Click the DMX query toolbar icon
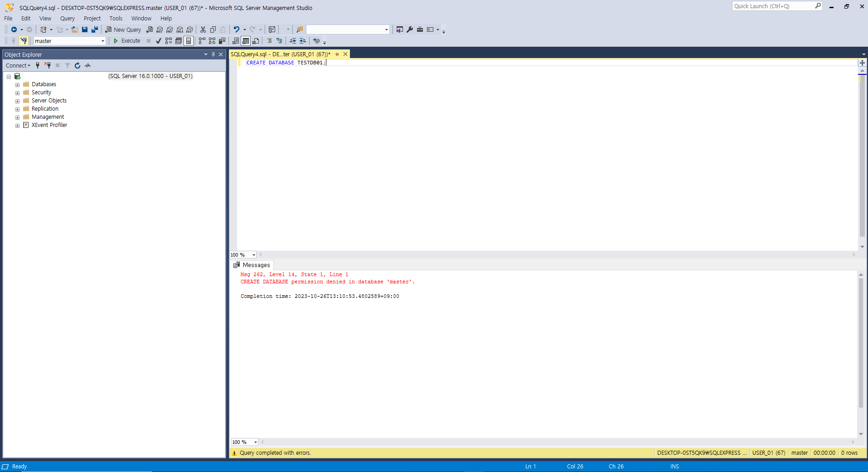This screenshot has height=472, width=868. tap(170, 29)
